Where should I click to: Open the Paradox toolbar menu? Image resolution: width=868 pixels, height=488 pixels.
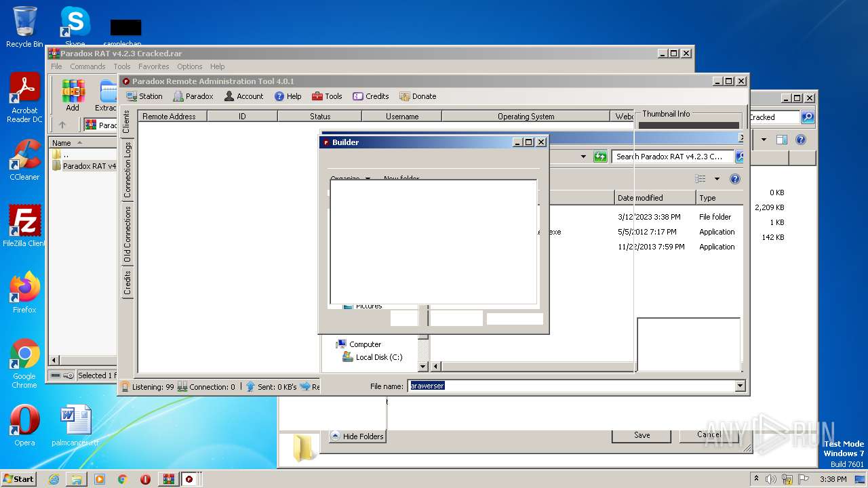point(193,96)
